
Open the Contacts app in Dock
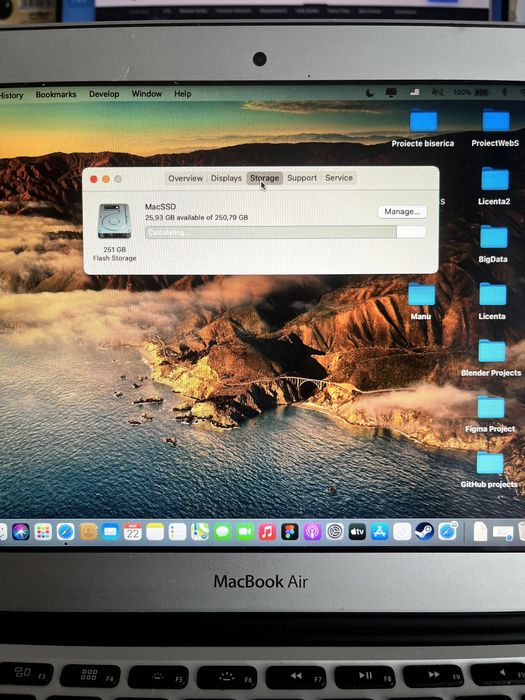tap(88, 532)
